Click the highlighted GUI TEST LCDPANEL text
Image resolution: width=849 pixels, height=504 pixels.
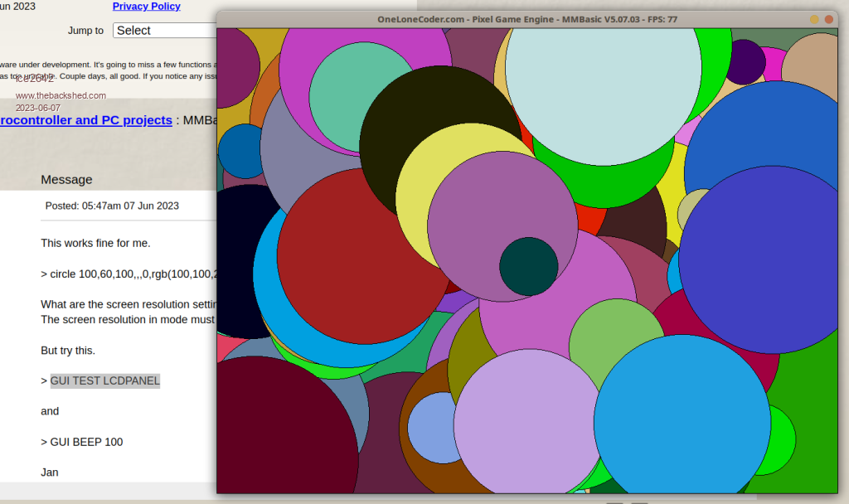point(105,380)
